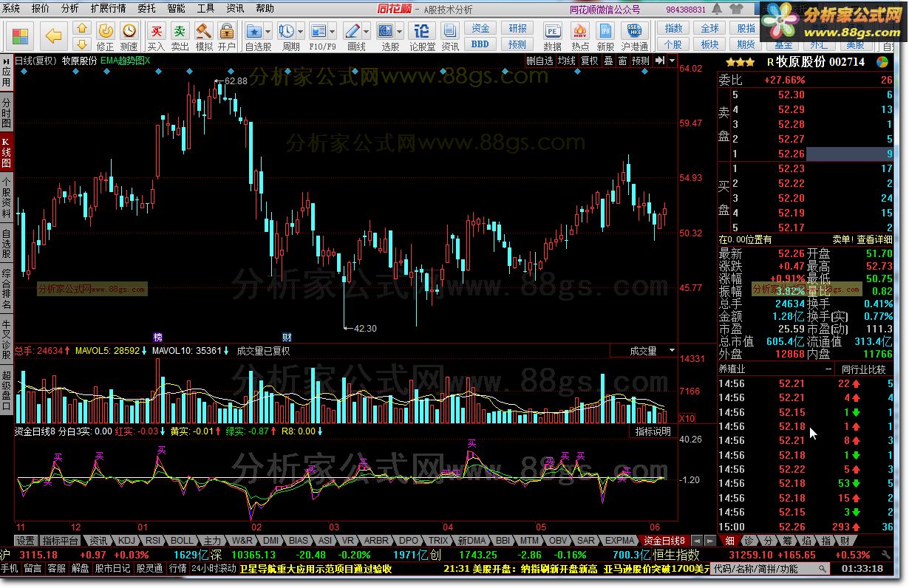
Task: Toggle 复权 price adjustment
Action: pyautogui.click(x=589, y=61)
